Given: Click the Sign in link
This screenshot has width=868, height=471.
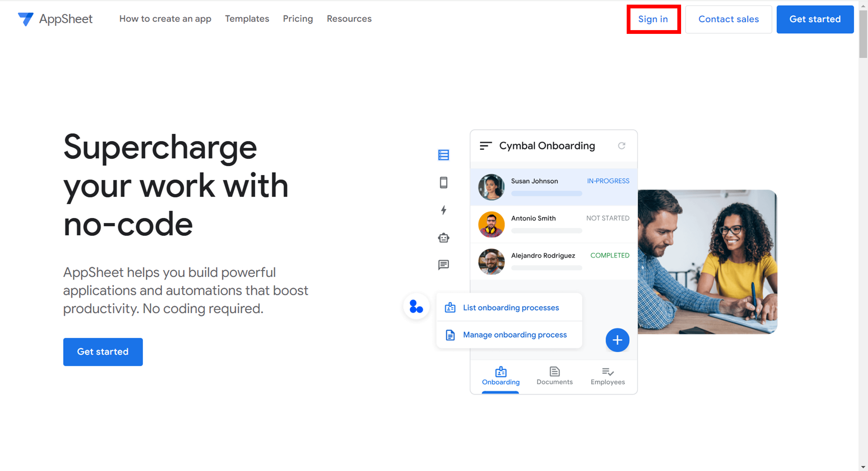Looking at the screenshot, I should (653, 19).
